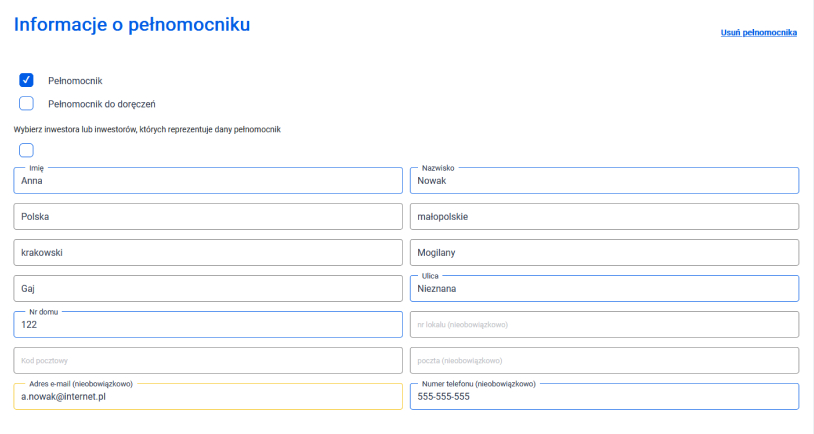
Task: Click the municipality field showing Mogilany
Action: coord(604,252)
